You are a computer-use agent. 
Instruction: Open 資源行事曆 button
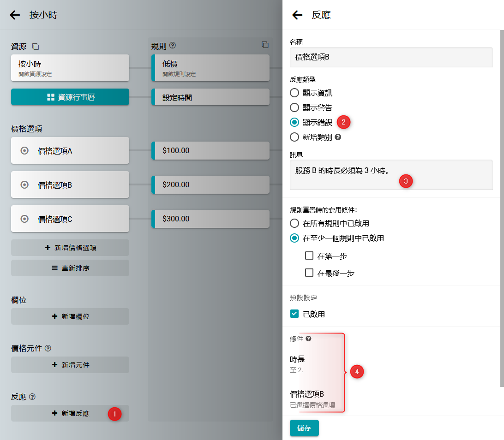(x=70, y=97)
